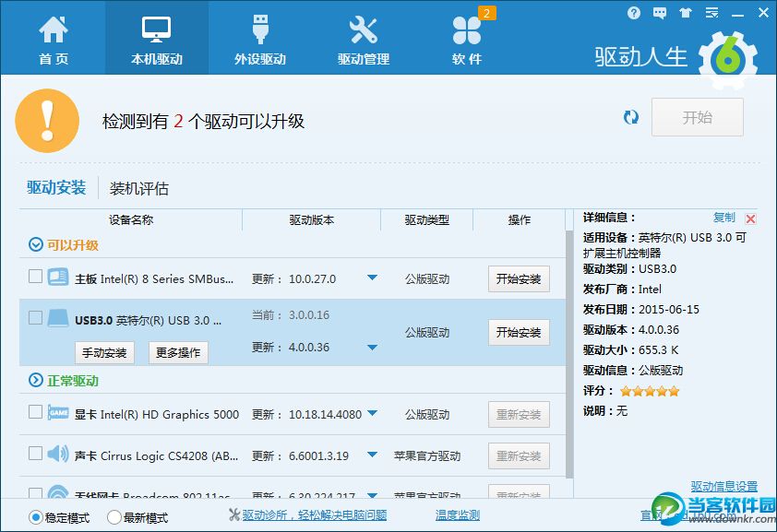Click the USB3.0 device icon
777x532 pixels.
[x=58, y=318]
